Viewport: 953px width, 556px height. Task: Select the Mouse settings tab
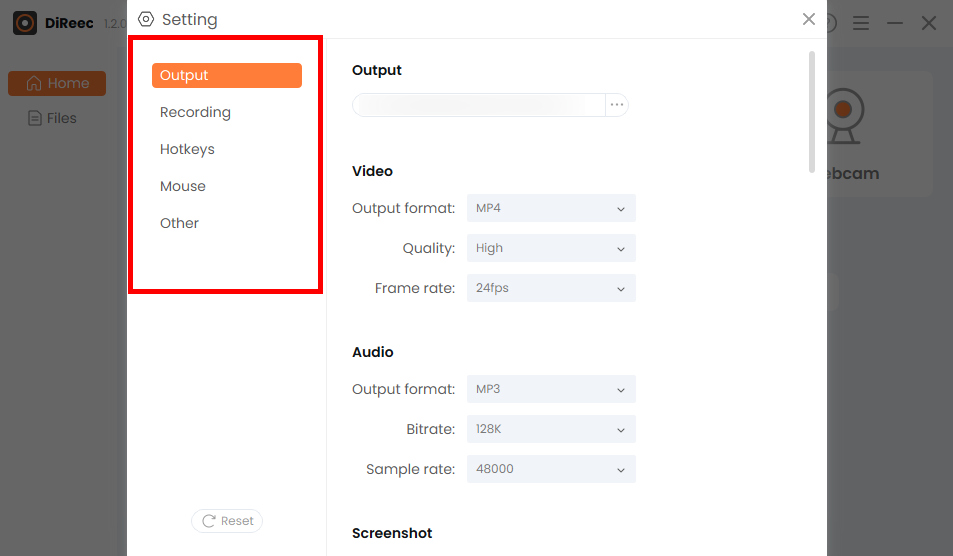[183, 186]
